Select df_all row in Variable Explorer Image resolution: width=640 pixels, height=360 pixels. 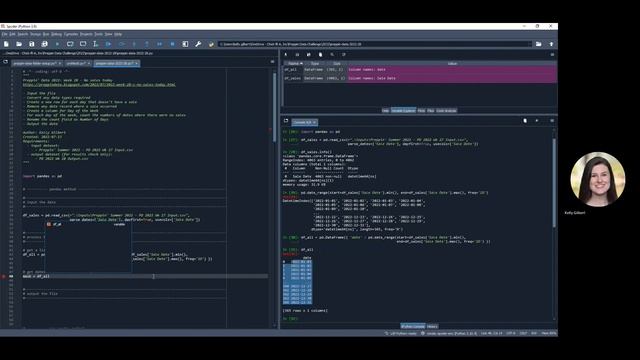[420, 70]
